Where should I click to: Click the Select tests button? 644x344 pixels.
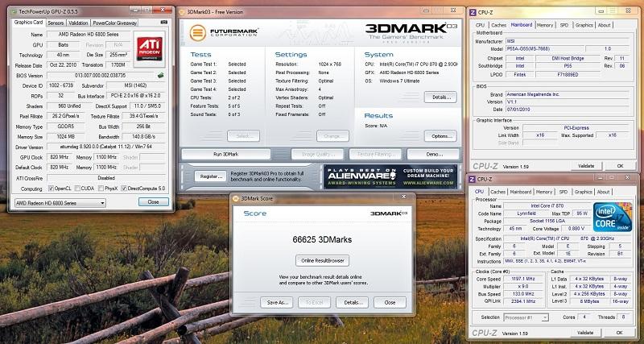tap(243, 135)
